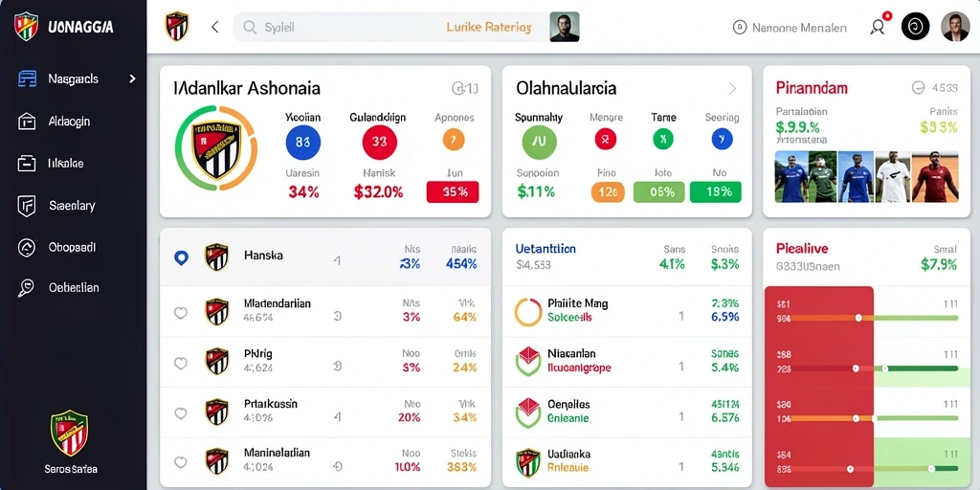Click the Oeberllian search icon in sidebar
The height and width of the screenshot is (490, 980).
pos(26,288)
